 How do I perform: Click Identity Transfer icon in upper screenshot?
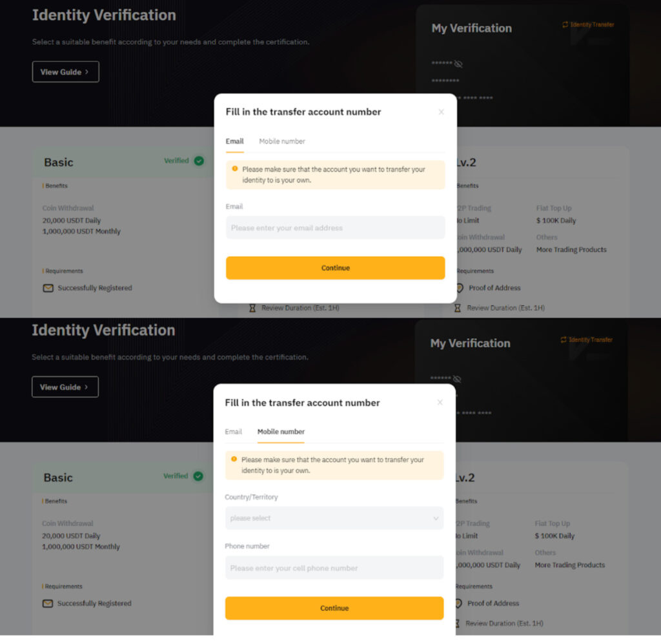pos(565,25)
